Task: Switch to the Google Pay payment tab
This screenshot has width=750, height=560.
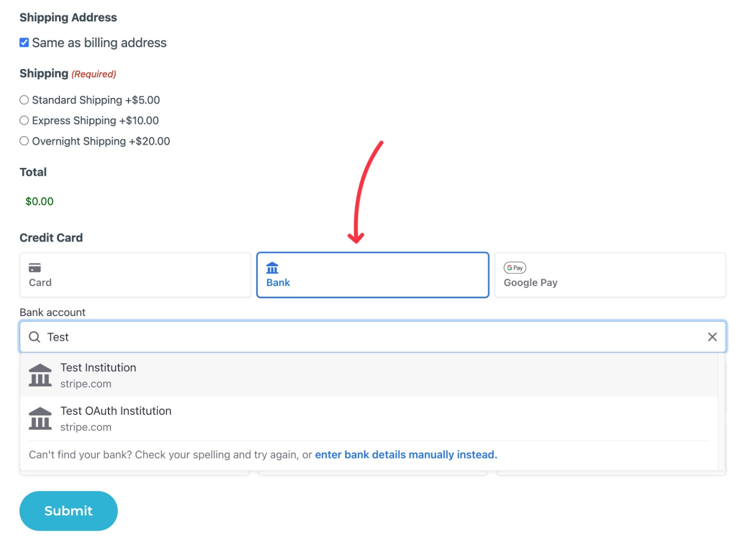Action: [610, 274]
